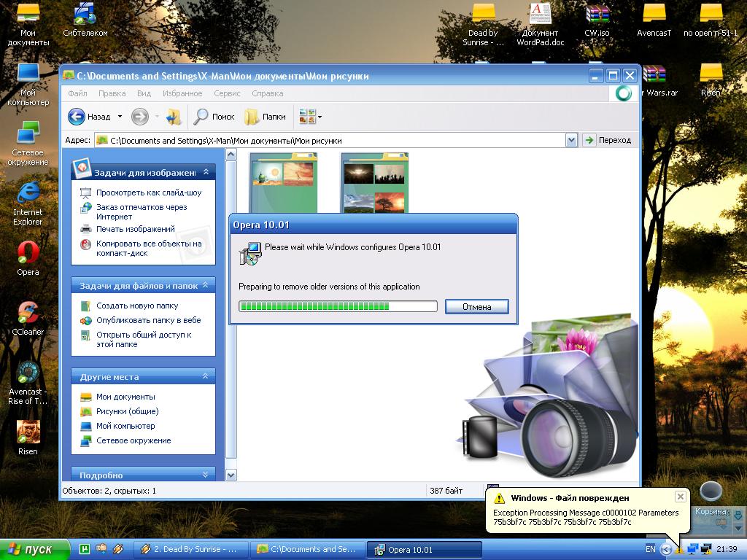The width and height of the screenshot is (747, 560).
Task: Select the CCleaner desktop icon
Action: click(28, 313)
